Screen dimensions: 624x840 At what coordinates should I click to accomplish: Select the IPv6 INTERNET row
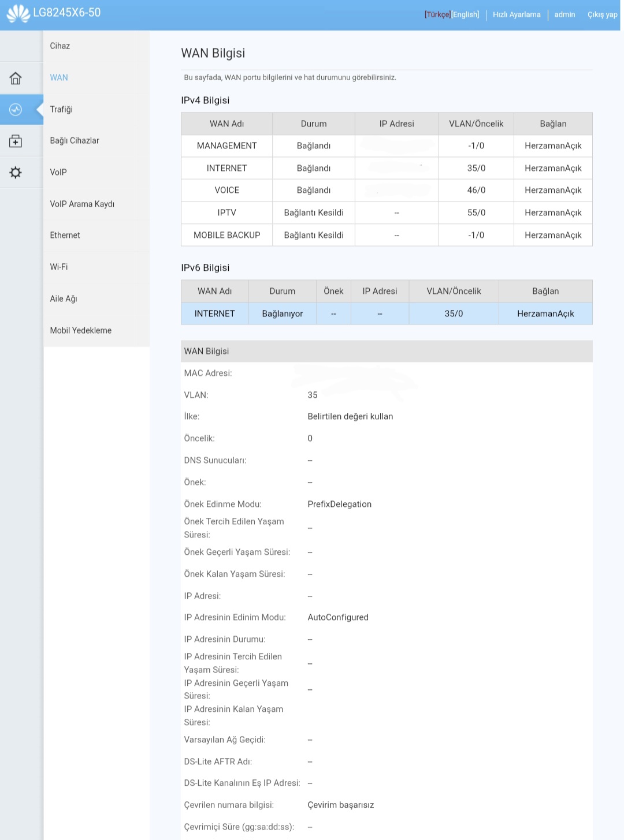pyautogui.click(x=214, y=313)
